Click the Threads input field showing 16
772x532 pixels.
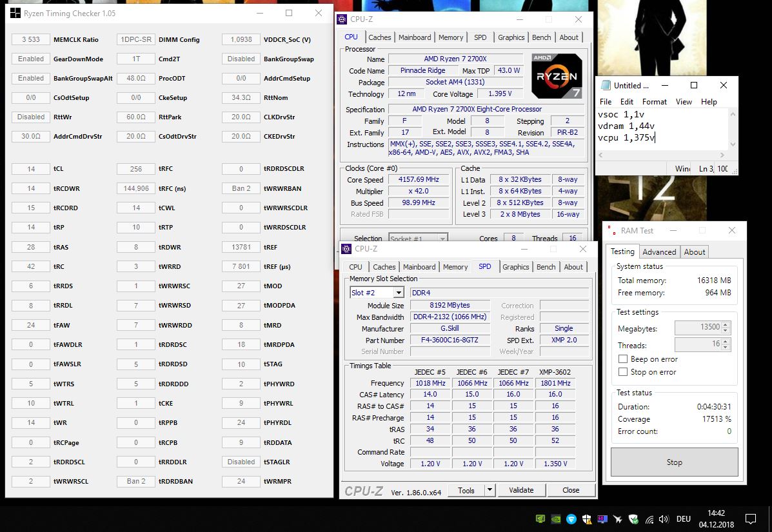pos(698,344)
